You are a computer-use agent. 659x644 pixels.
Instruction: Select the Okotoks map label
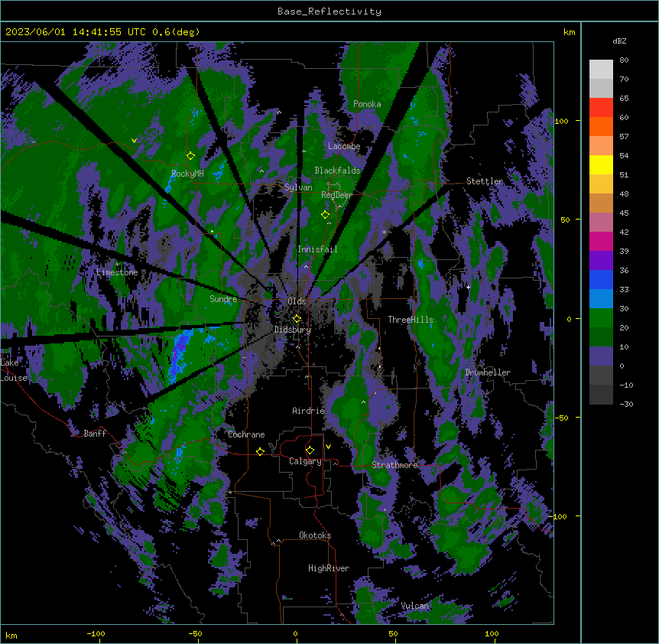pos(315,535)
